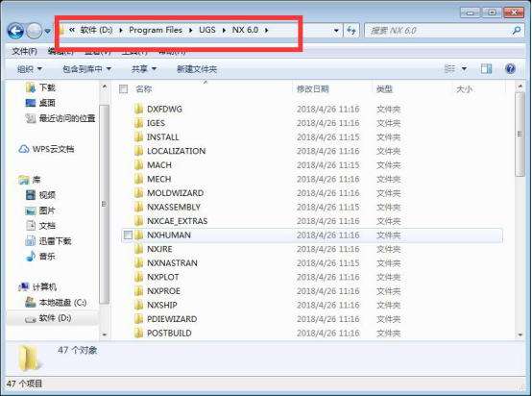Select 计算机 in navigation pane
This screenshot has width=532, height=396.
(x=37, y=287)
